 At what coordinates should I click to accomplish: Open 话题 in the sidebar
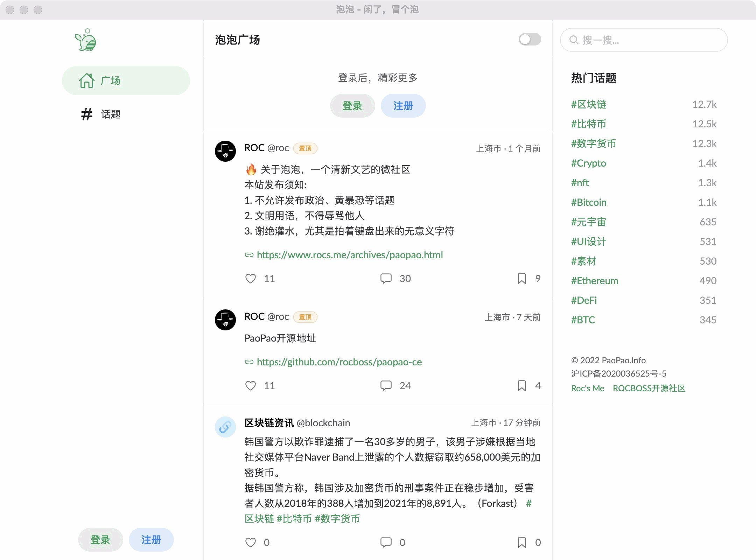coord(110,114)
